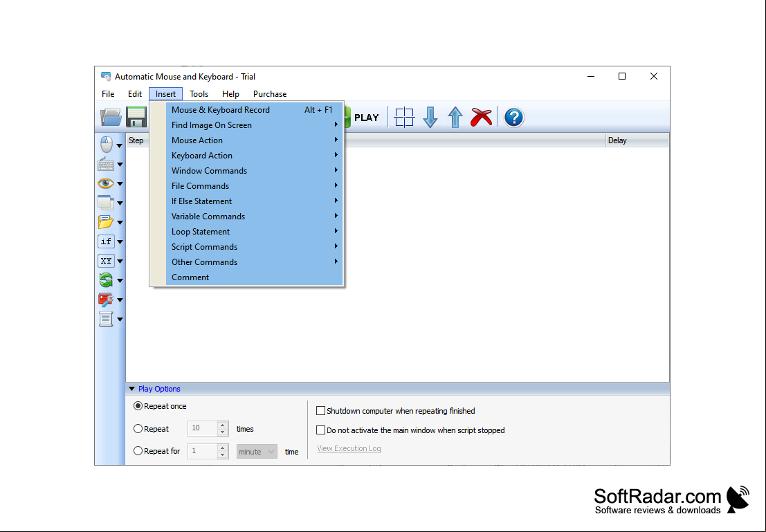Maximize the application window

[622, 76]
